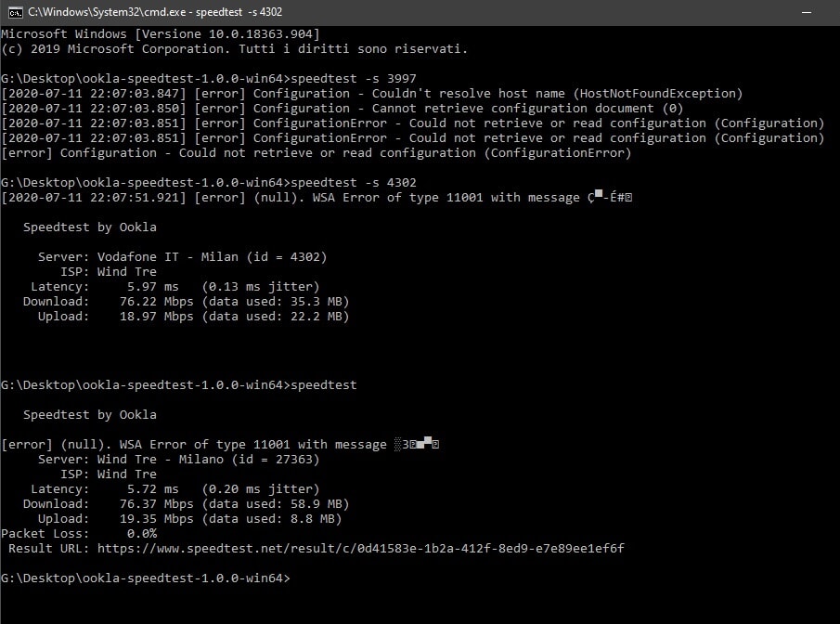Viewport: 840px width, 624px height.
Task: Click the ConfigurationError line stamped 22:07:03.851 first
Action: pyautogui.click(x=412, y=123)
